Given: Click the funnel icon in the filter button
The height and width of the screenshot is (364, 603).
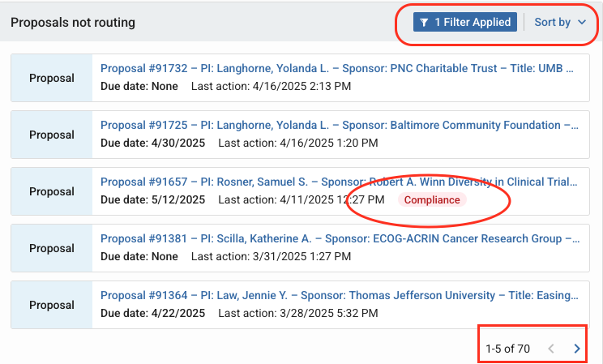Looking at the screenshot, I should [424, 23].
